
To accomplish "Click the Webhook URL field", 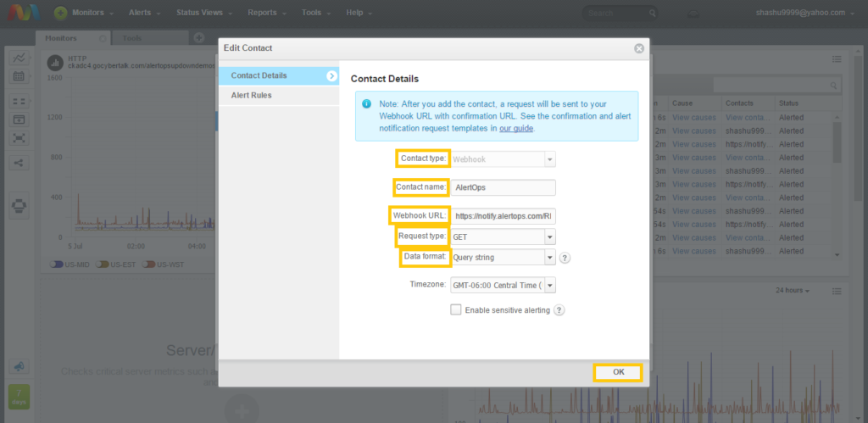I will pos(504,216).
